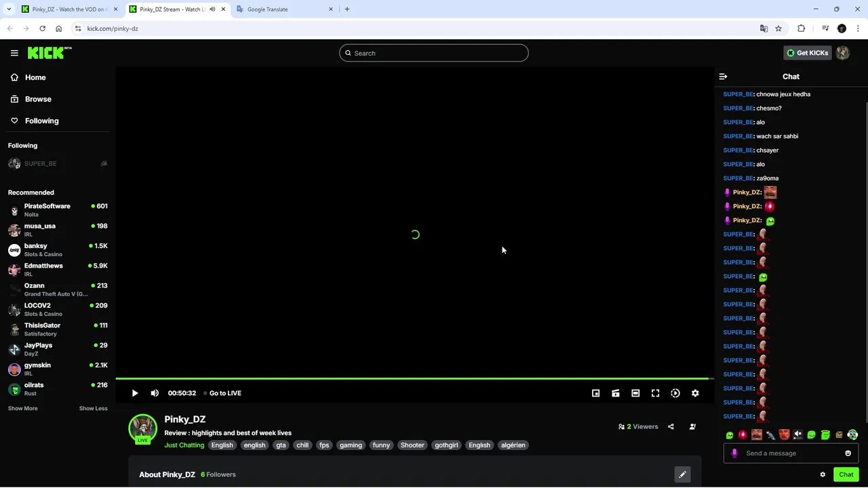Insert the green halo angel emote
This screenshot has height=488, width=868.
(825, 434)
